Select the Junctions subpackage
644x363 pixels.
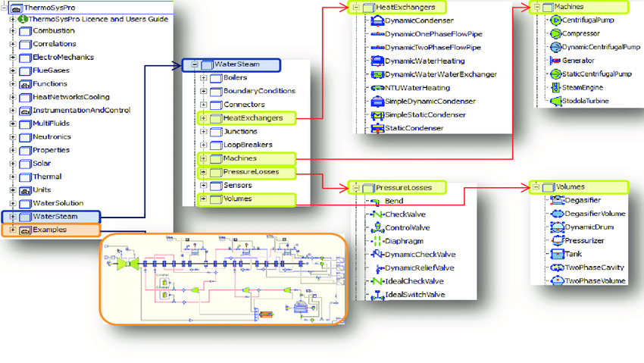(240, 132)
